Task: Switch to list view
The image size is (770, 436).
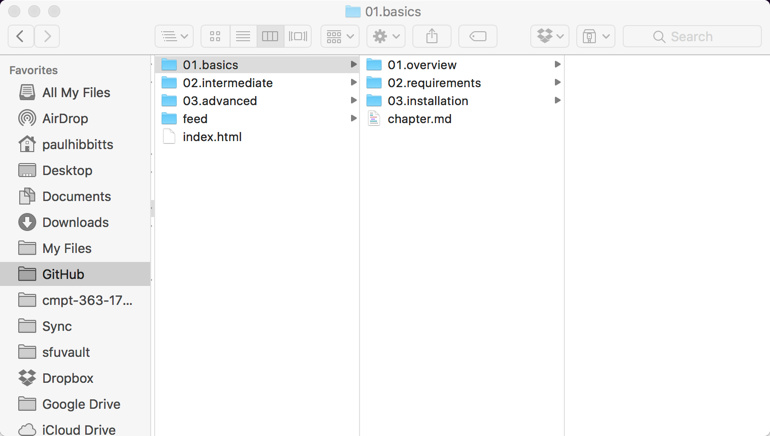Action: coord(243,36)
